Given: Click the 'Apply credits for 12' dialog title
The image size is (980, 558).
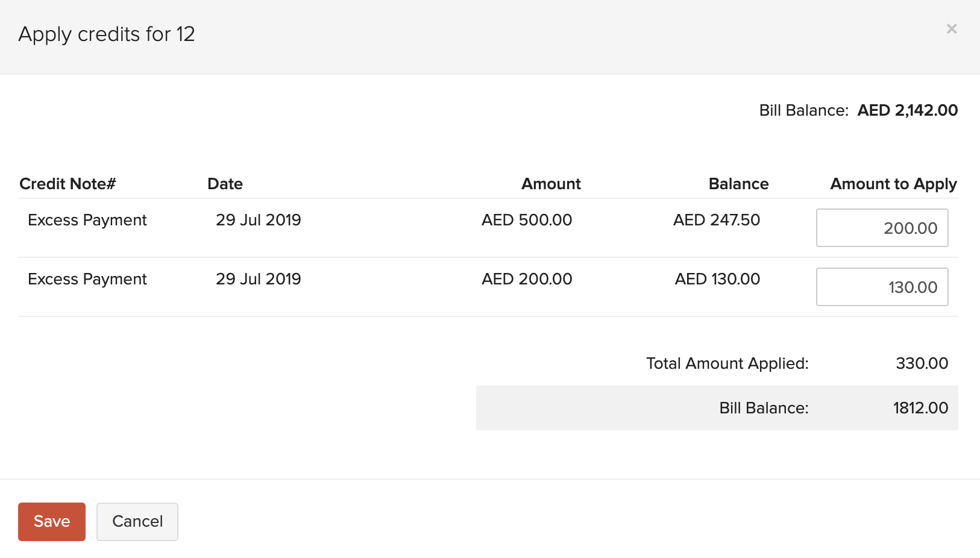Looking at the screenshot, I should point(107,34).
